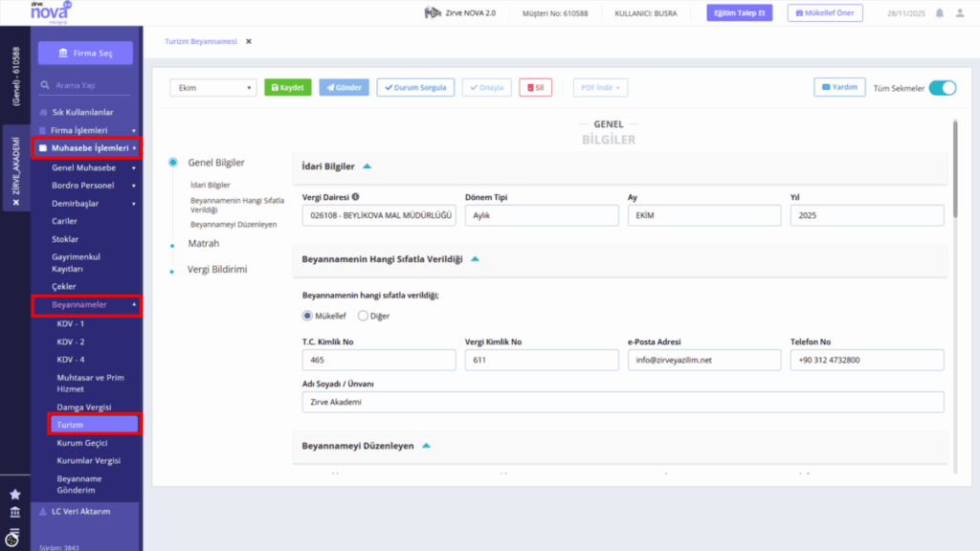Click the cookie icon at bottom left
The height and width of the screenshot is (551, 980).
(x=11, y=540)
